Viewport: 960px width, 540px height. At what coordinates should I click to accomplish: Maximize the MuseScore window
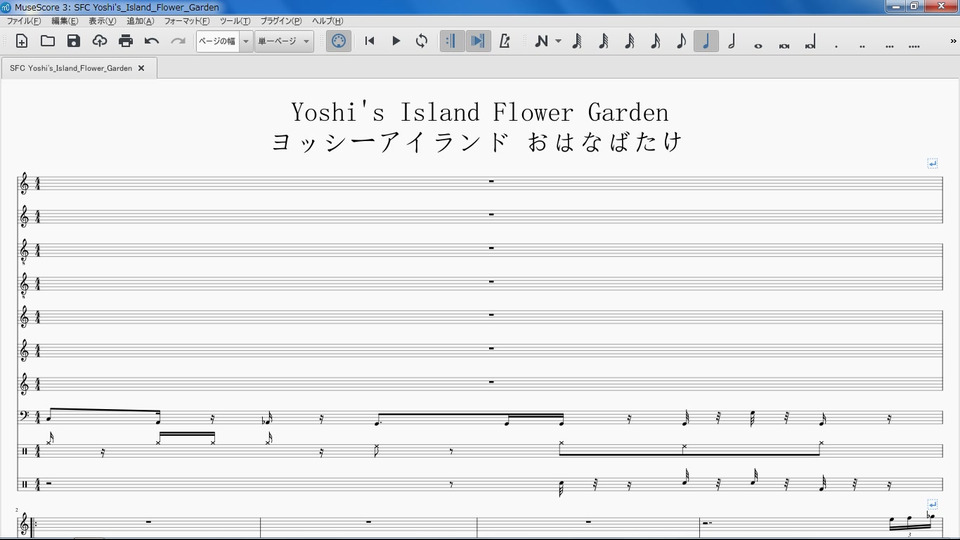[914, 6]
